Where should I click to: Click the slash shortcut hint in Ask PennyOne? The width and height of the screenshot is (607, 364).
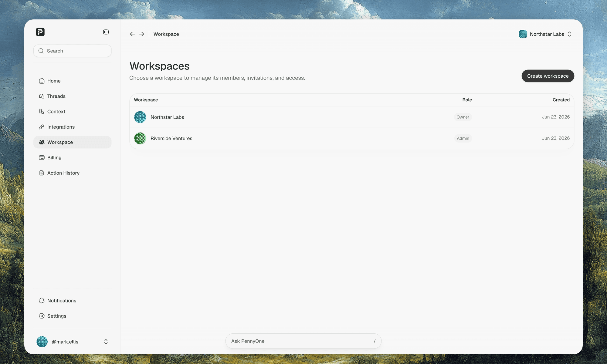tap(375, 341)
